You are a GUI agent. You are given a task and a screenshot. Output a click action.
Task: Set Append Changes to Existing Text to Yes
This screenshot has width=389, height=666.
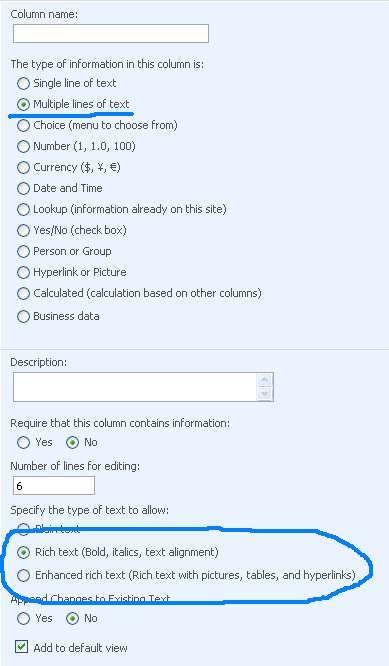tap(23, 618)
